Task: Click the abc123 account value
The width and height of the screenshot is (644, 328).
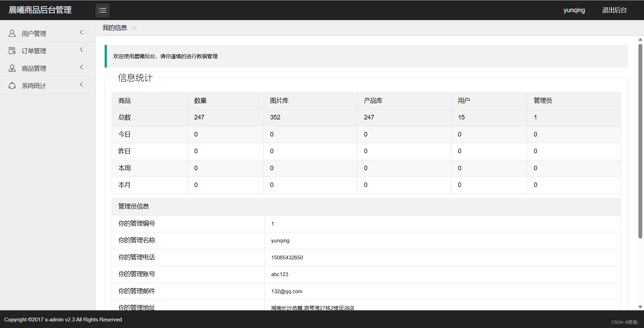Action: click(x=280, y=274)
